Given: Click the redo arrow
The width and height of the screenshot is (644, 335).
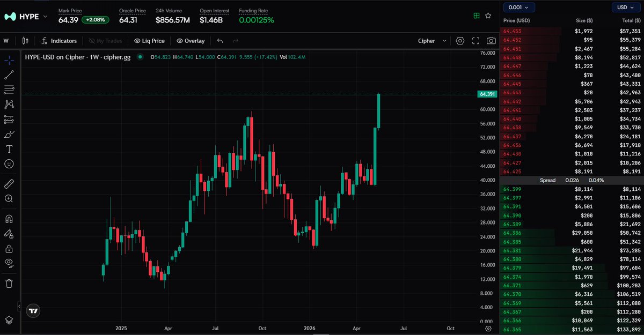Looking at the screenshot, I should tap(236, 41).
